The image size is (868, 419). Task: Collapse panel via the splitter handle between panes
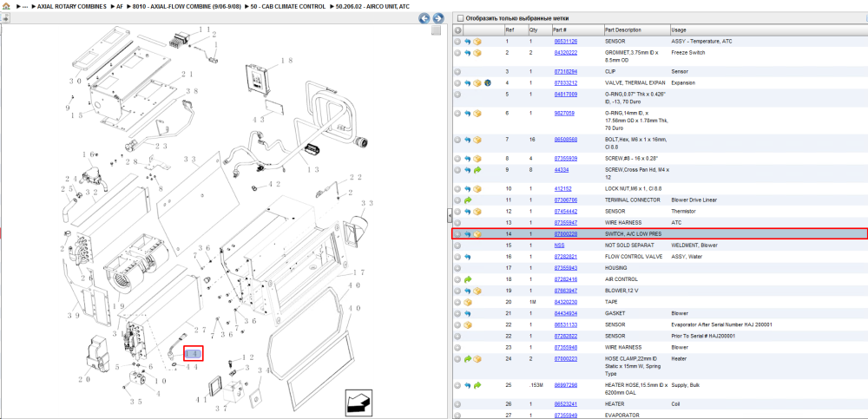pos(450,215)
